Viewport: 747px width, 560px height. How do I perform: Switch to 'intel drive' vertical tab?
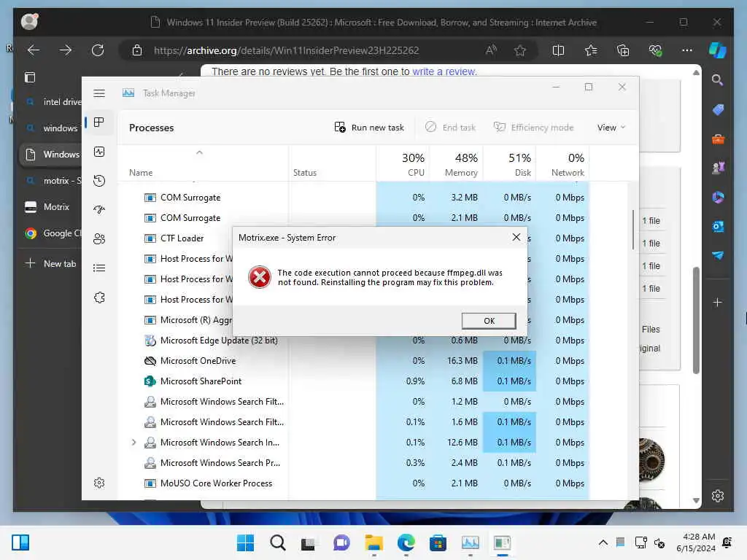[52, 102]
